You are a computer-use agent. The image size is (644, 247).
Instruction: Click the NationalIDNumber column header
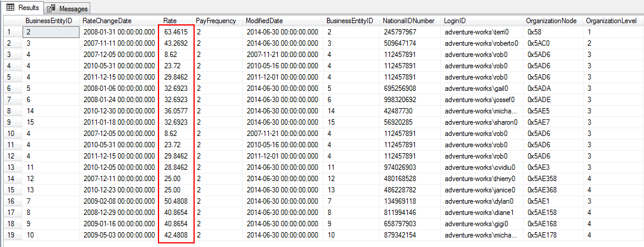[x=409, y=21]
